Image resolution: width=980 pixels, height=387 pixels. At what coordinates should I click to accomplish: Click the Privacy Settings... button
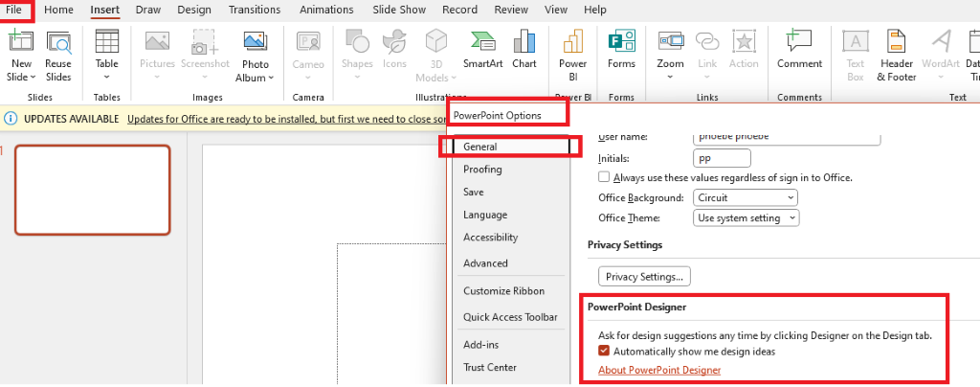[644, 276]
